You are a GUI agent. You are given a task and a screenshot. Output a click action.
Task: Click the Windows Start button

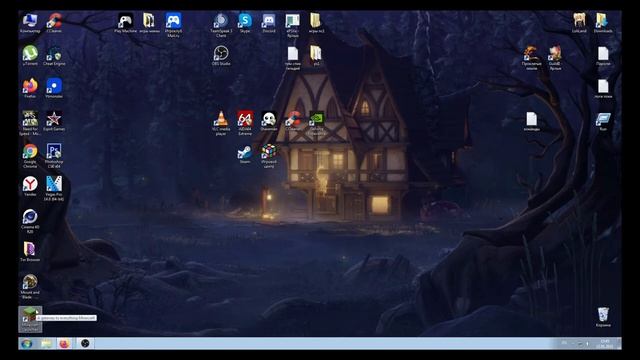point(27,343)
